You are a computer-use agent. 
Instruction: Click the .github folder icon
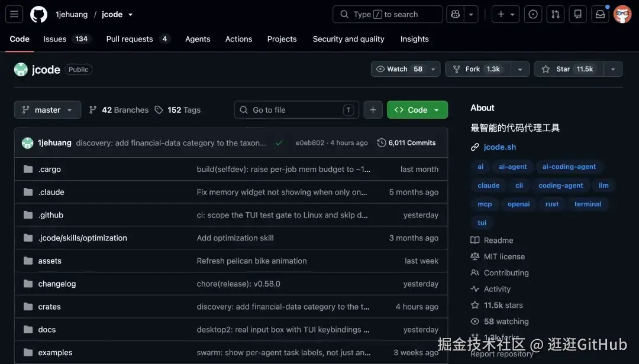coord(28,214)
